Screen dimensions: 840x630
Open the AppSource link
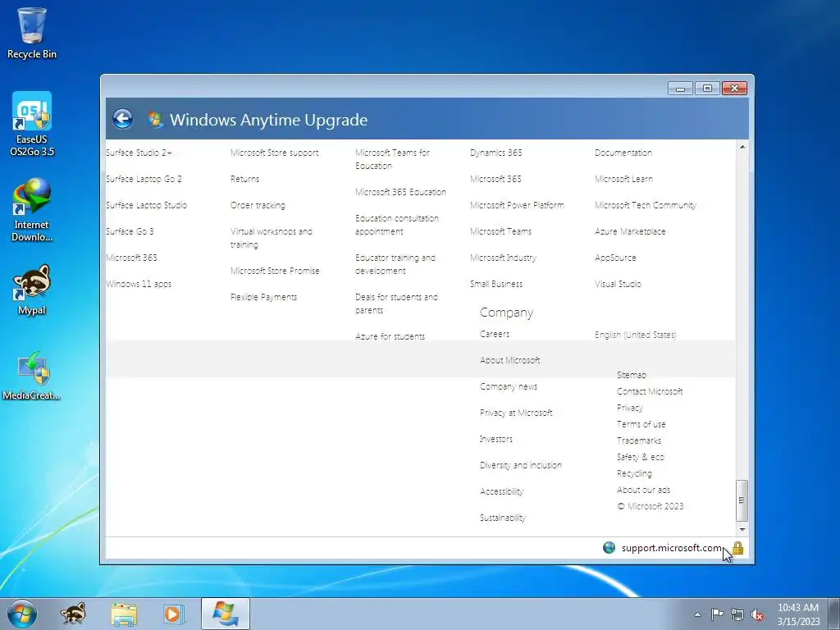(615, 258)
